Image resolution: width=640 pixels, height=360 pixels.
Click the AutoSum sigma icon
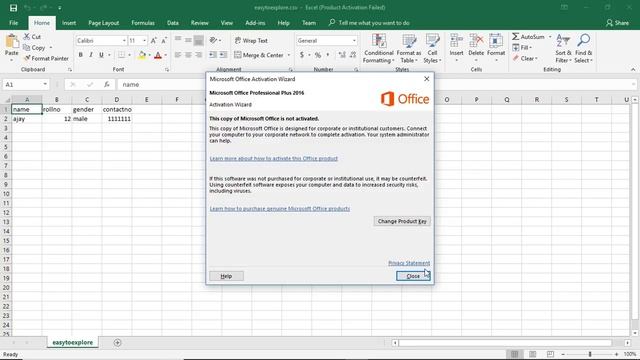[x=516, y=37]
